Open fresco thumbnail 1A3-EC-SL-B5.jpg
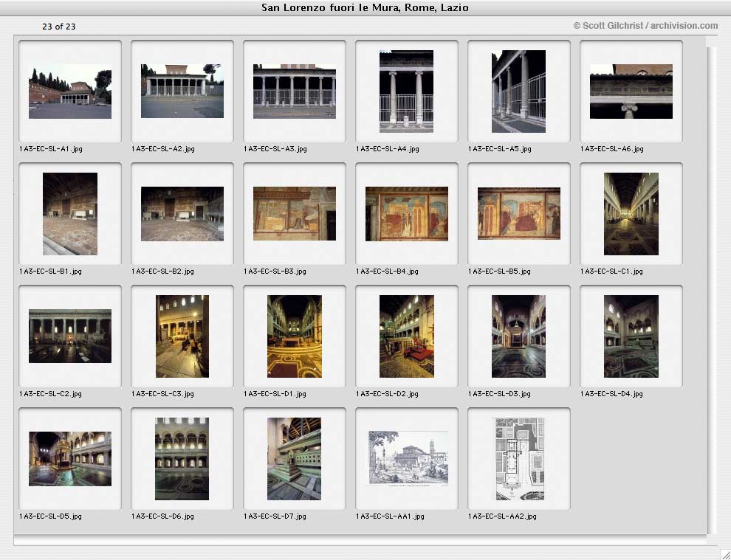The height and width of the screenshot is (560, 731). [519, 213]
